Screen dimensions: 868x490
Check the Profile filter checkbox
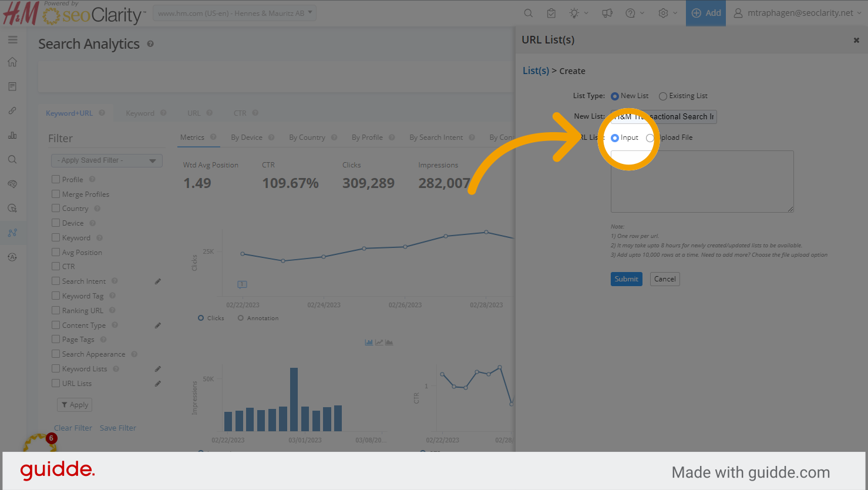click(x=56, y=179)
